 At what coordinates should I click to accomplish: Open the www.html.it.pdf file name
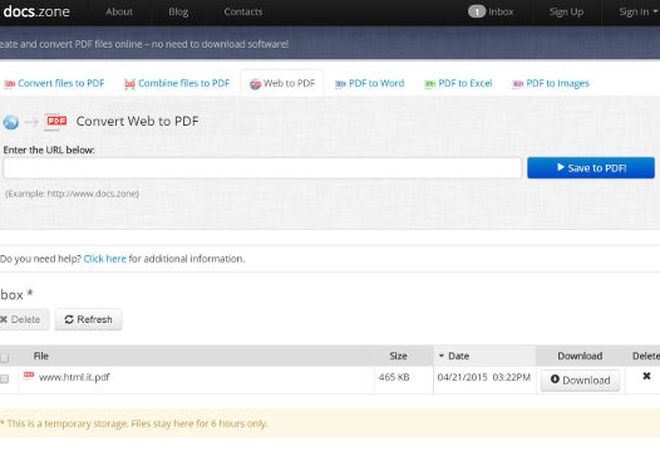tap(74, 377)
